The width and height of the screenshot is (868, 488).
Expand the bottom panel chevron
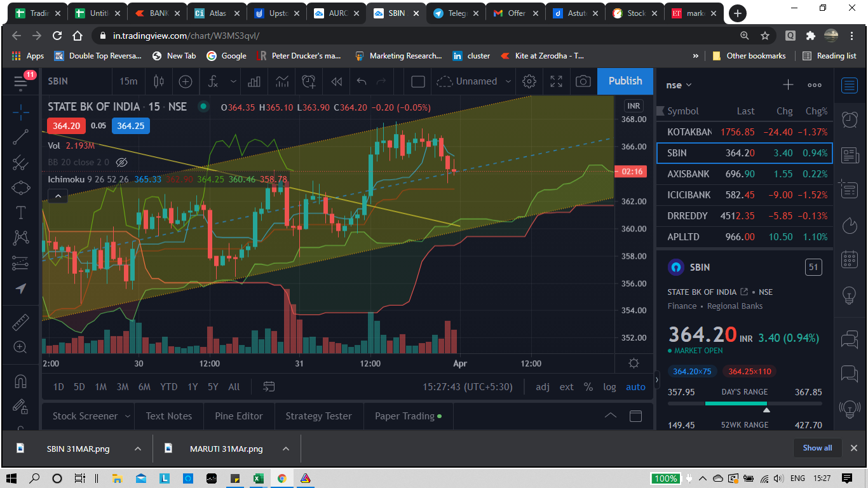(610, 416)
